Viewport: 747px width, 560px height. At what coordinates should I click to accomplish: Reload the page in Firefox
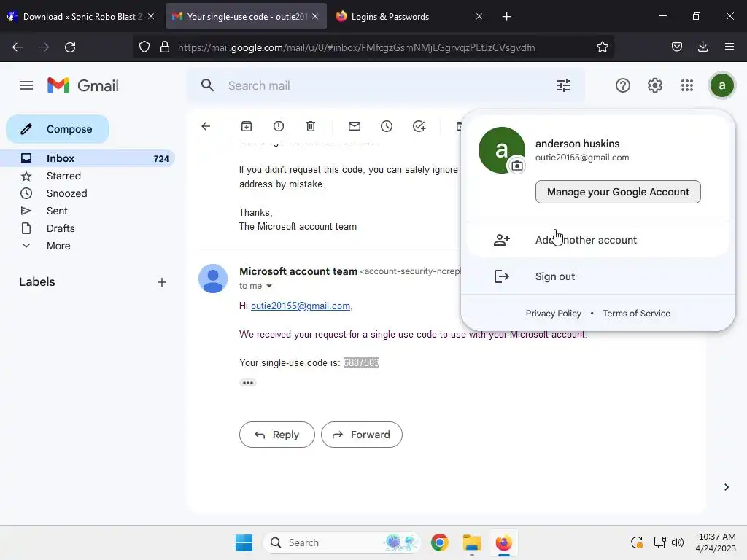pyautogui.click(x=70, y=47)
